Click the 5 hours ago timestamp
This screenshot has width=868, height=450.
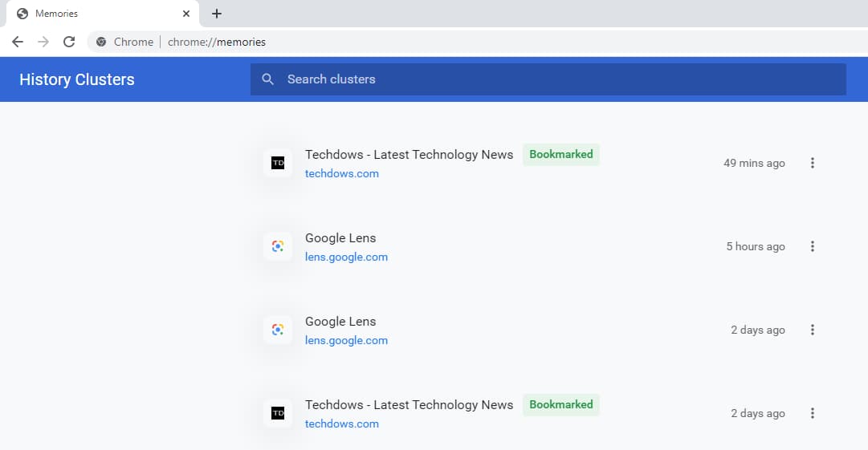pos(756,246)
